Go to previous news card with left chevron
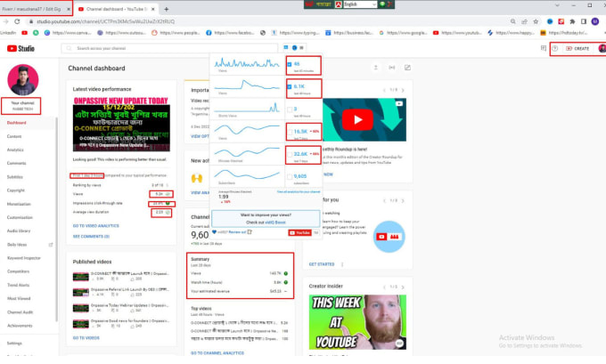 [x=384, y=90]
